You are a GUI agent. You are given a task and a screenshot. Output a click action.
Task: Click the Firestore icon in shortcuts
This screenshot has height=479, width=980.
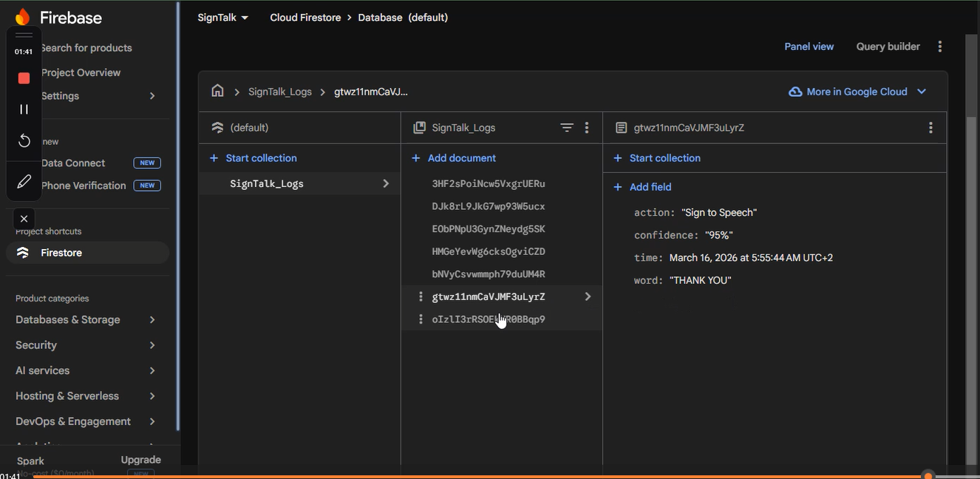[23, 253]
